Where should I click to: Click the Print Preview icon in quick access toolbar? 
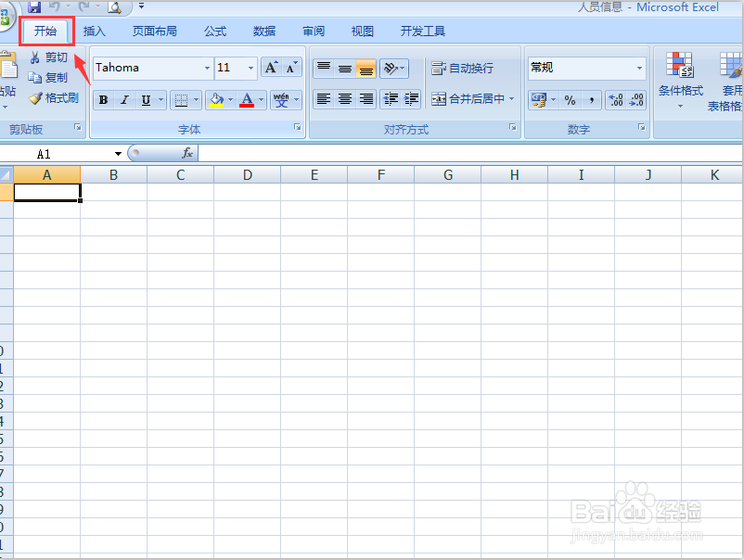coord(114,6)
